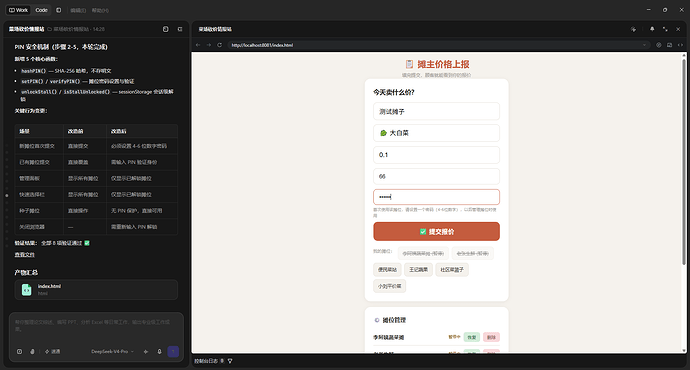Reload the preview page

[x=220, y=45]
